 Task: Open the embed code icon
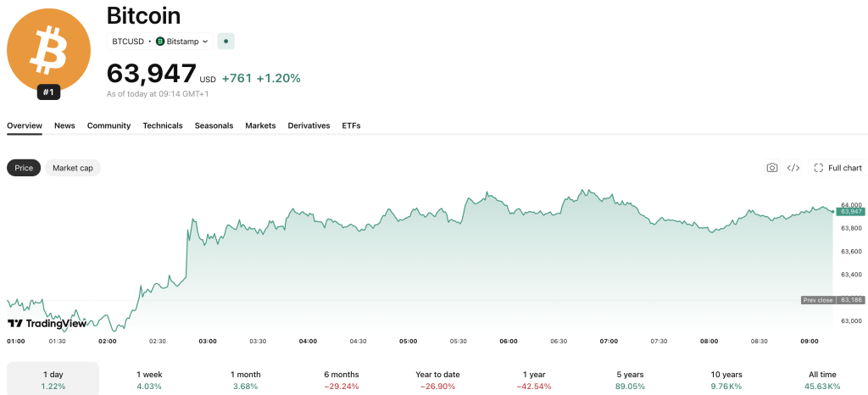[x=793, y=168]
